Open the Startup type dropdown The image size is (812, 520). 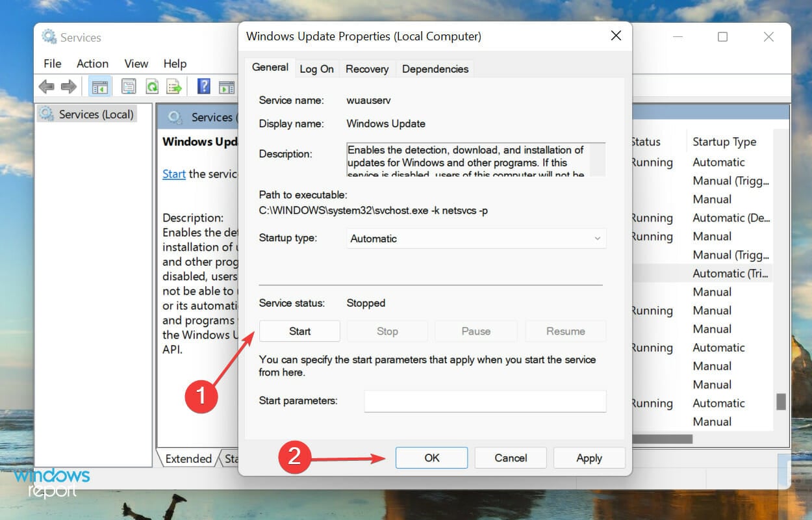476,239
